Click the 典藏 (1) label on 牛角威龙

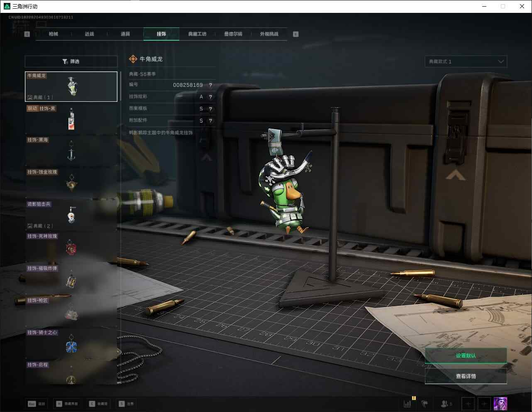tap(41, 97)
